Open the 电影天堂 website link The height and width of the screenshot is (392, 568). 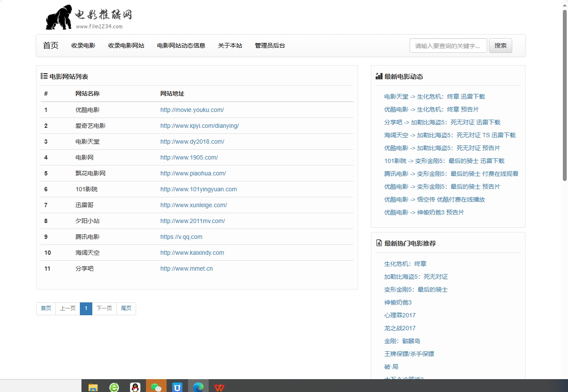(192, 142)
